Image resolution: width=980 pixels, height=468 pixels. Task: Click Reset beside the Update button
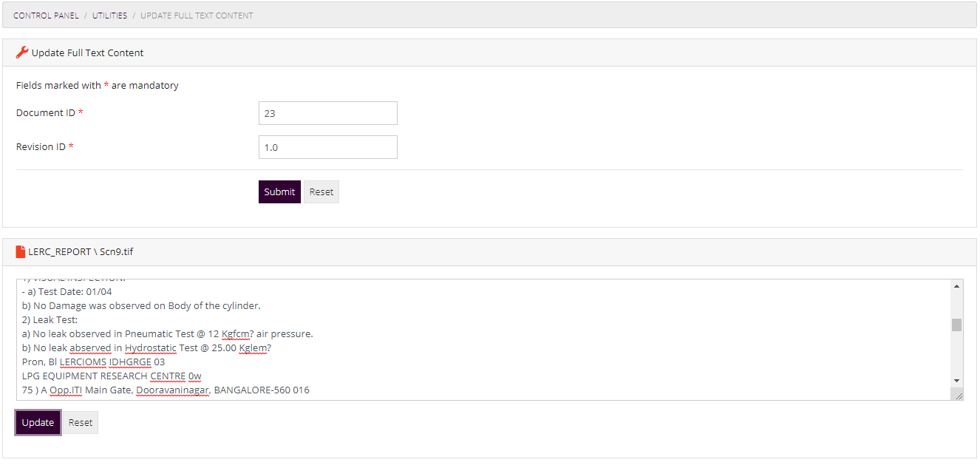81,423
